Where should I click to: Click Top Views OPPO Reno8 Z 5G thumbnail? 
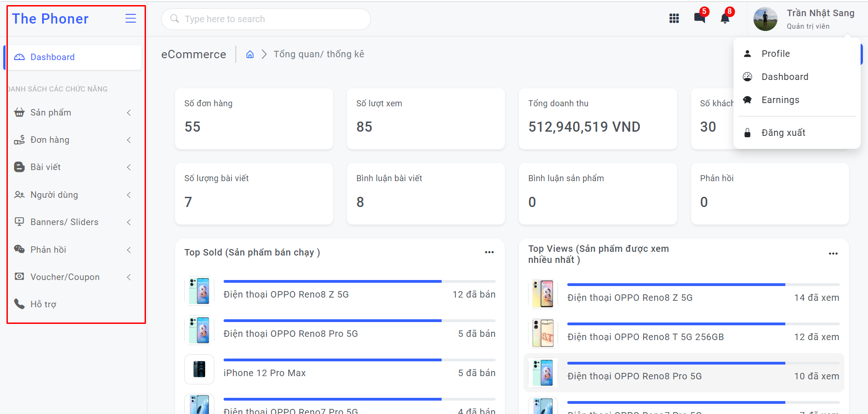coord(543,294)
